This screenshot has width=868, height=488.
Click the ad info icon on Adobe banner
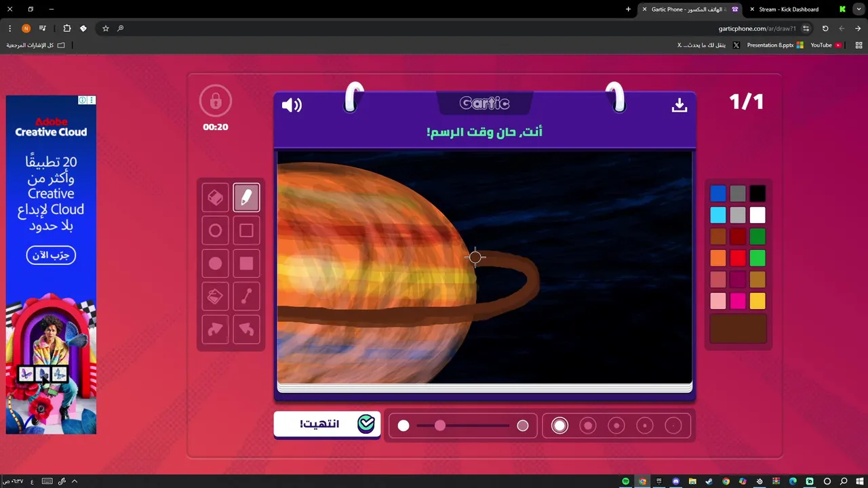click(83, 100)
